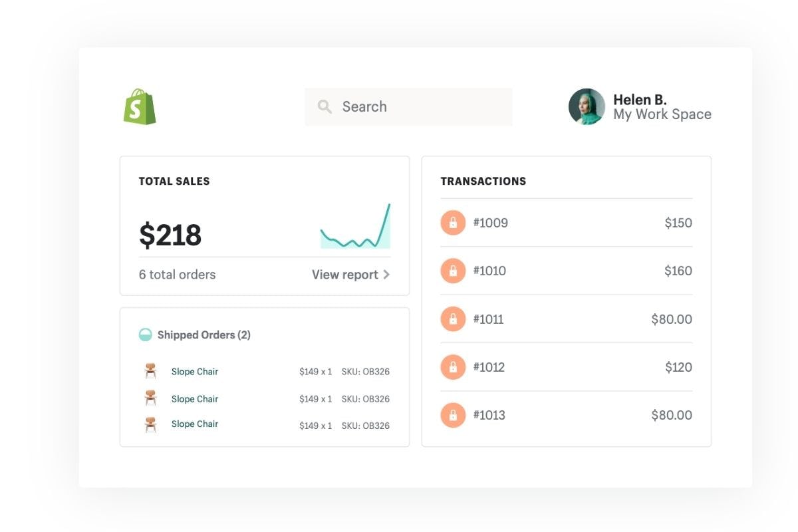The height and width of the screenshot is (532, 798).
Task: Click the lock icon for transaction #1013
Action: pyautogui.click(x=453, y=415)
